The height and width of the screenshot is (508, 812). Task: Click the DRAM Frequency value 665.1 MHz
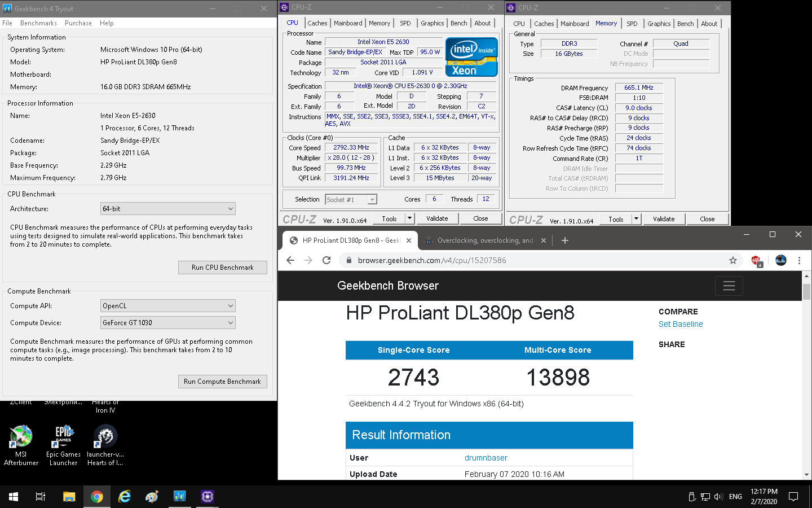pos(639,87)
